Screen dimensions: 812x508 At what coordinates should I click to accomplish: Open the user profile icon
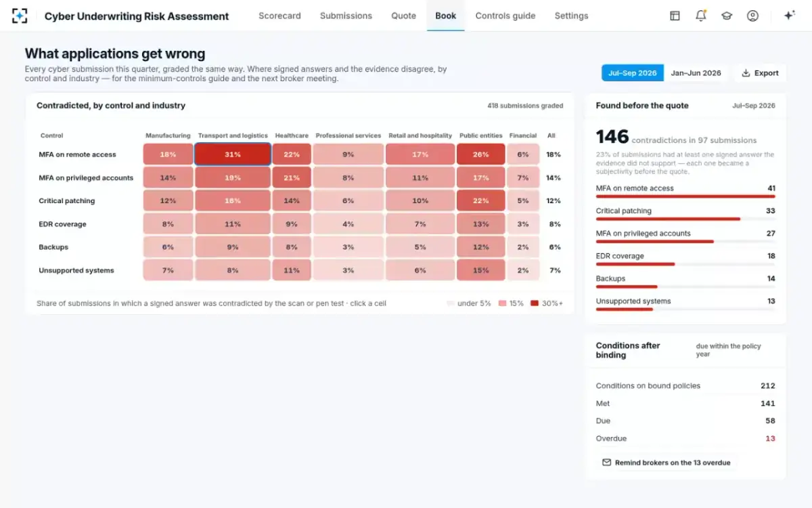click(752, 16)
